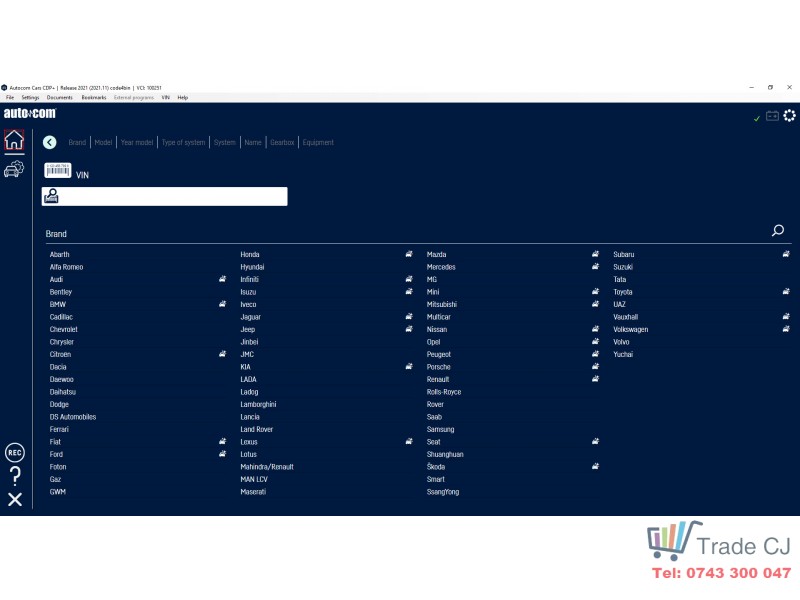Open the Help menu

[183, 97]
